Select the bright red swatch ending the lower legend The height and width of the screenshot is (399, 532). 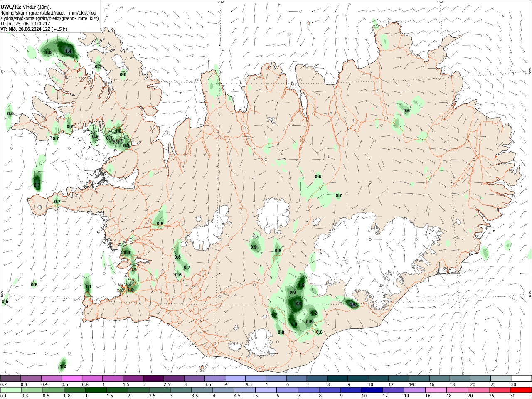click(521, 390)
